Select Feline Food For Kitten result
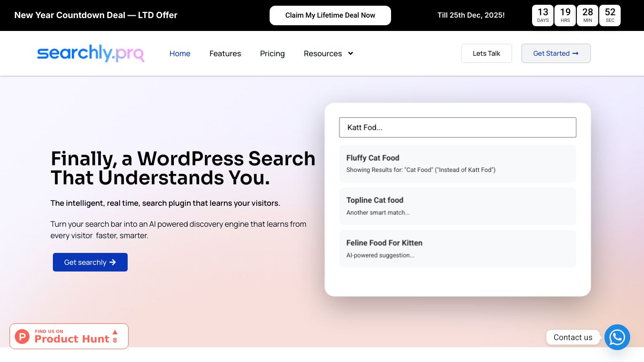Image resolution: width=644 pixels, height=362 pixels. [x=458, y=249]
